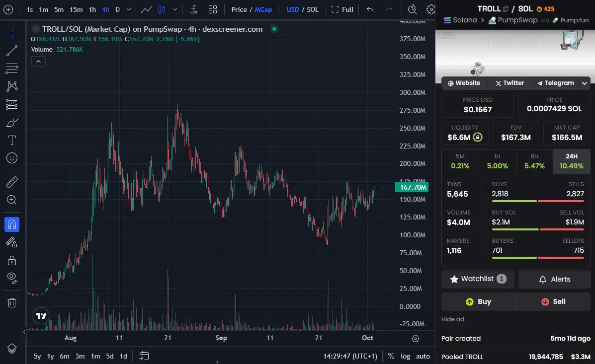
Task: Select the trend line drawing tool
Action: tap(12, 51)
